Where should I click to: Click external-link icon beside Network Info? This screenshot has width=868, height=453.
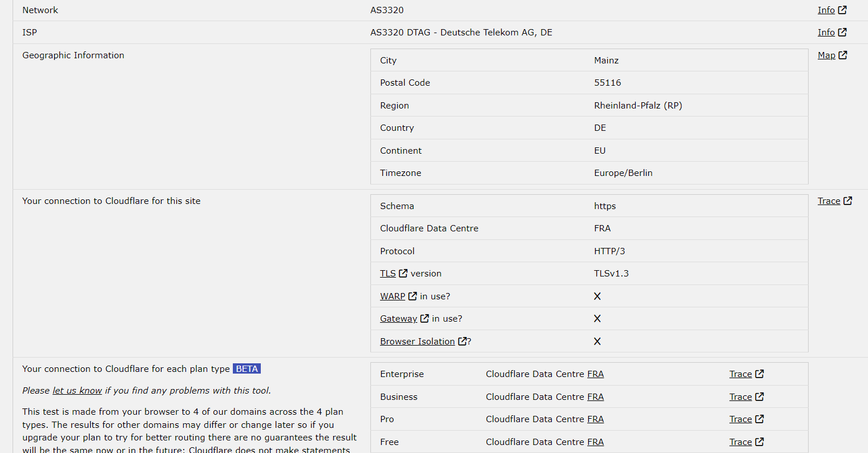(842, 10)
